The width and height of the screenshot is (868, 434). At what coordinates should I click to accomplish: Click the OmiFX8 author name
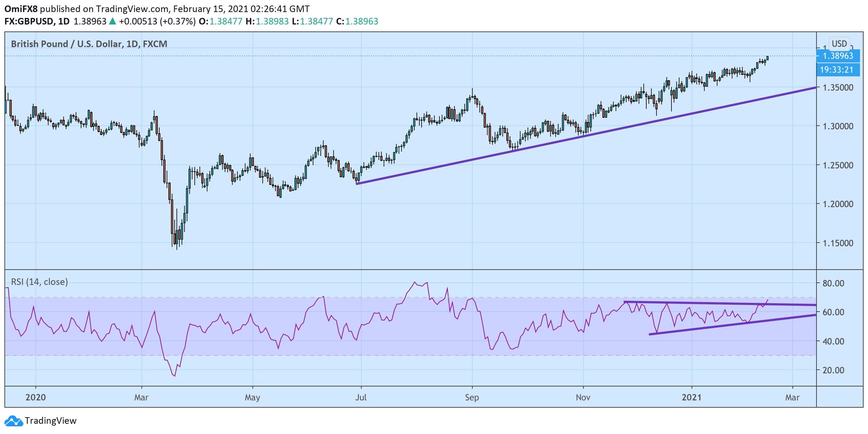click(21, 9)
